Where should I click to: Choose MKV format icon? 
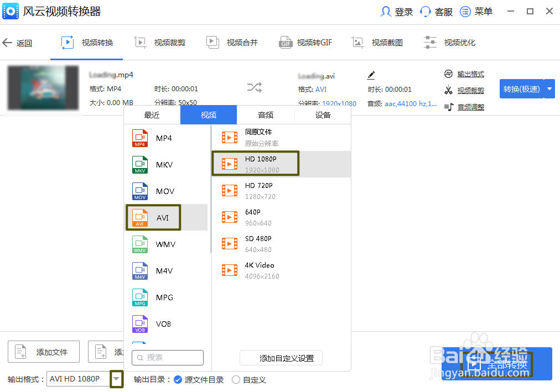[140, 165]
